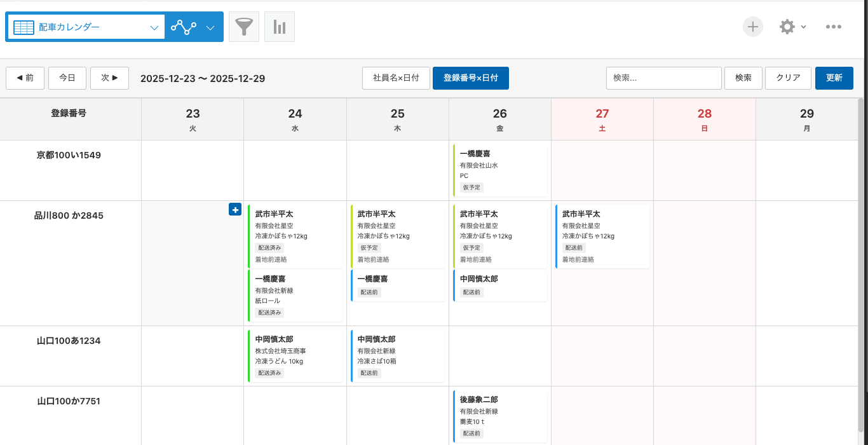868x445 pixels.
Task: Open 武市半平太 card on Saturday the 27th
Action: click(602, 236)
